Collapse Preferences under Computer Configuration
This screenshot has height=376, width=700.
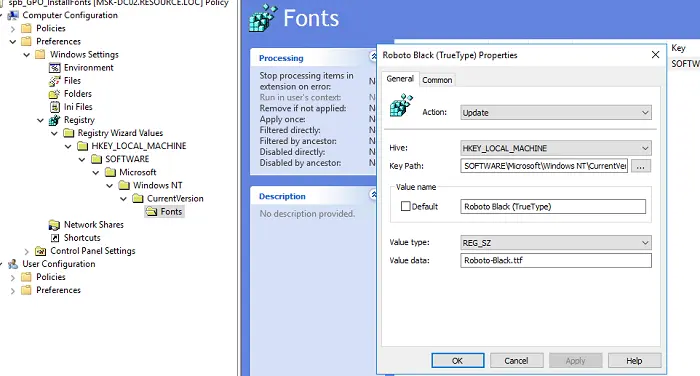[13, 42]
